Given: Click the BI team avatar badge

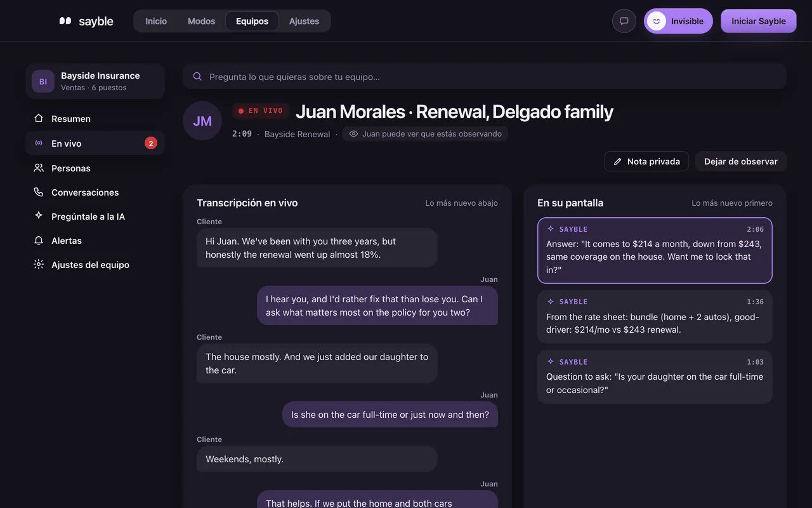Looking at the screenshot, I should pos(43,81).
